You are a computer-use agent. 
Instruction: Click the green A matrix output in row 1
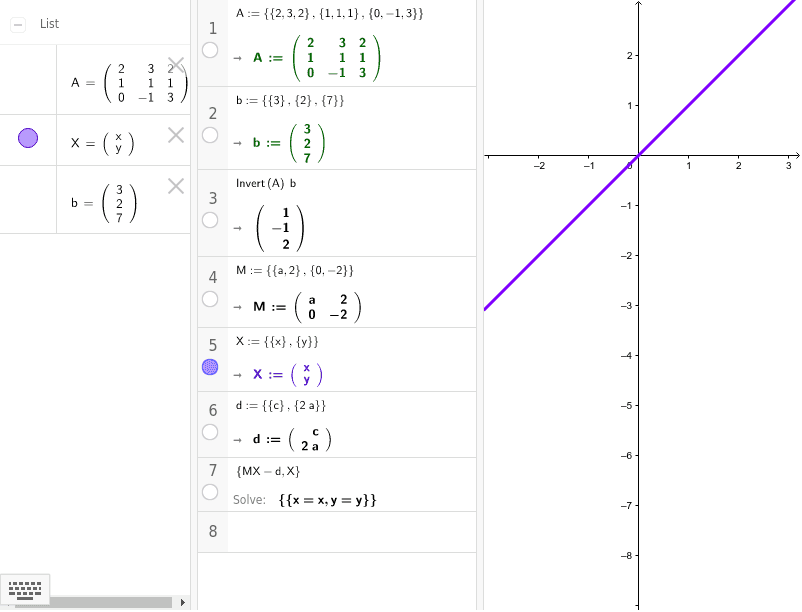[x=317, y=58]
